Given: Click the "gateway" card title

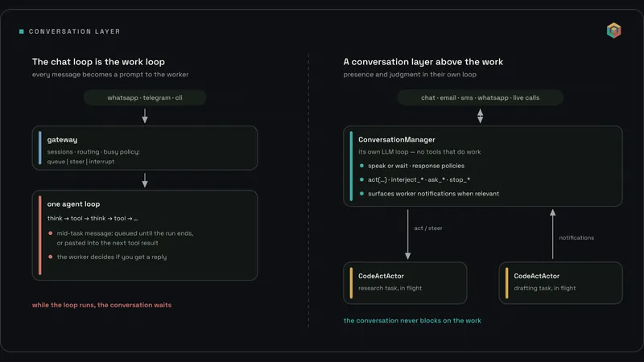Looking at the screenshot, I should point(62,139).
